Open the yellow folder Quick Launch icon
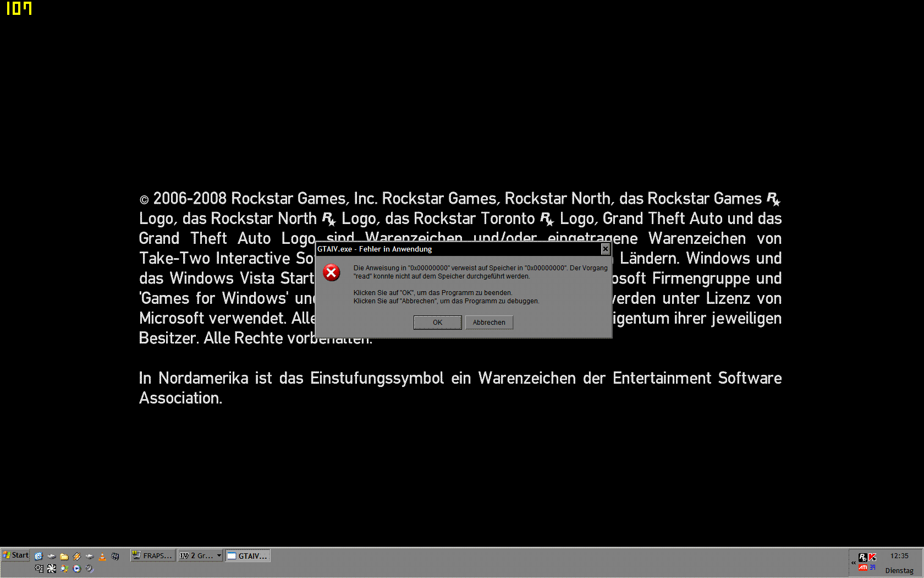This screenshot has height=578, width=924. [64, 557]
